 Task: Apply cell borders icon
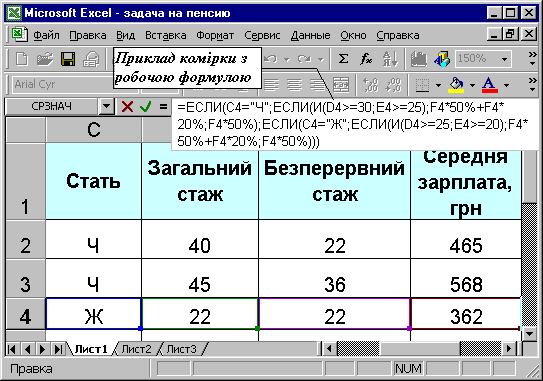point(422,85)
